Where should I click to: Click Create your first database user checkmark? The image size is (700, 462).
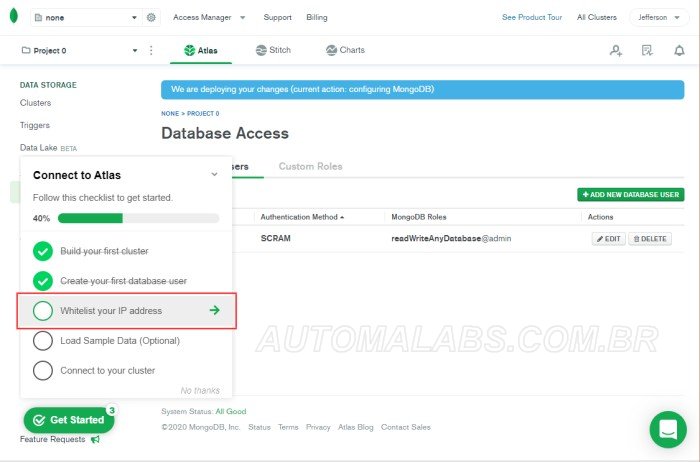43,281
